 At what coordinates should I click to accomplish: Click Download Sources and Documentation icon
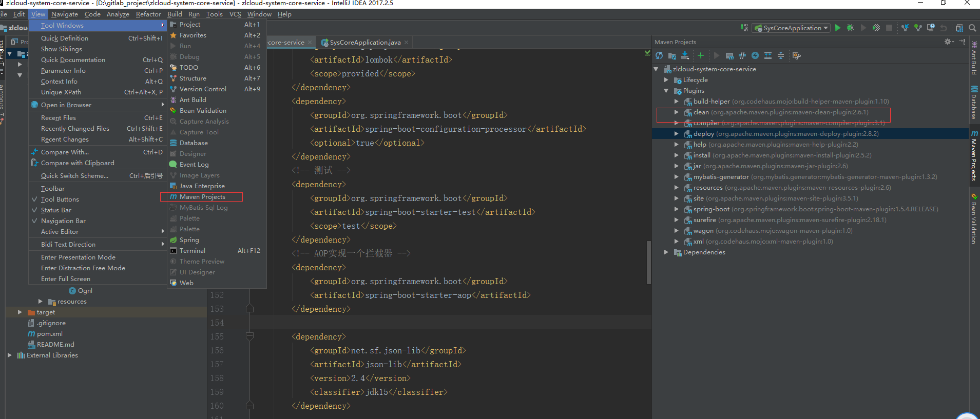coord(685,55)
